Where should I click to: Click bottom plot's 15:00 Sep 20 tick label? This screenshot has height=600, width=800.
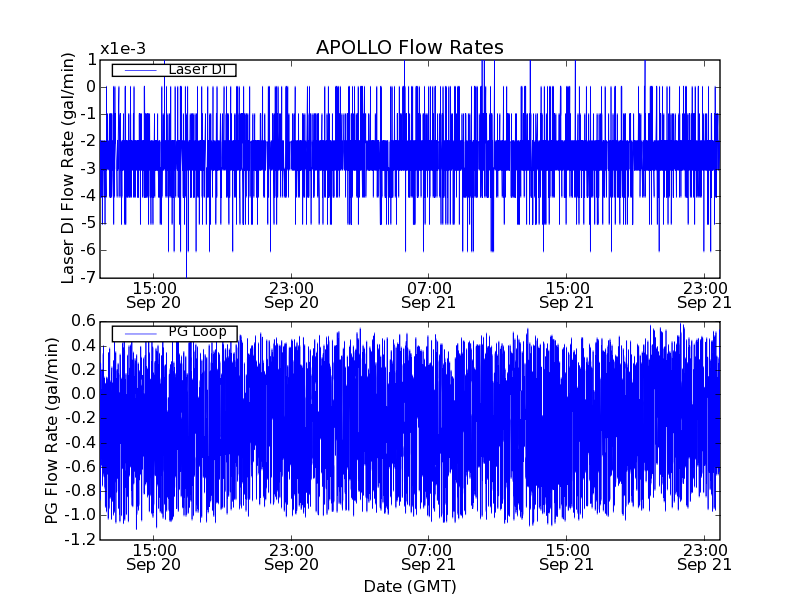[154, 556]
